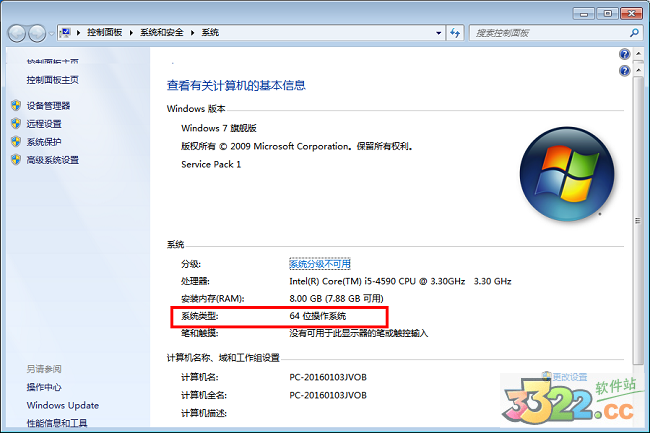Open the 系统分级不可用 rating link
650x433 pixels.
[x=320, y=264]
